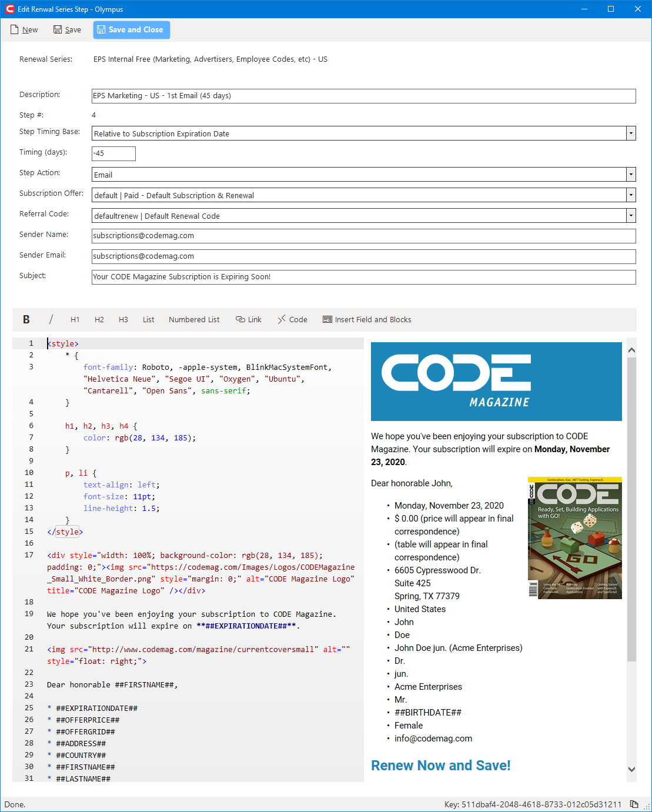Click into the Subject field
Viewport: 652px width, 812px height.
(x=363, y=277)
